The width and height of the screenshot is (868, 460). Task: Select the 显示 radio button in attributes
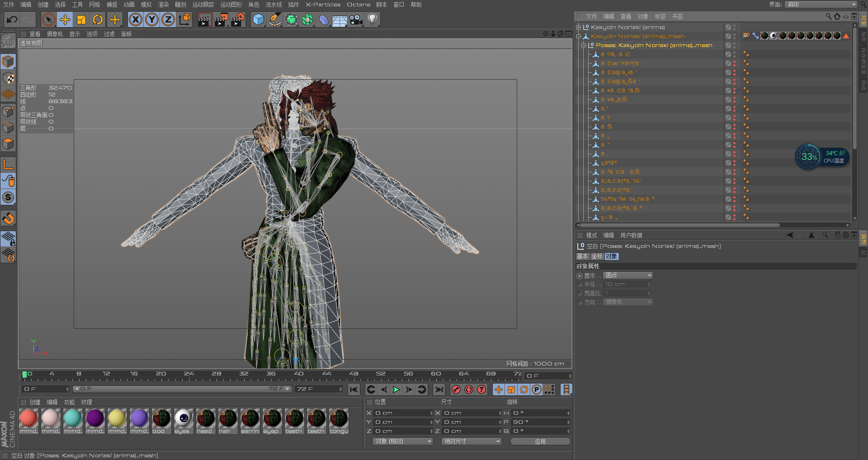point(580,275)
